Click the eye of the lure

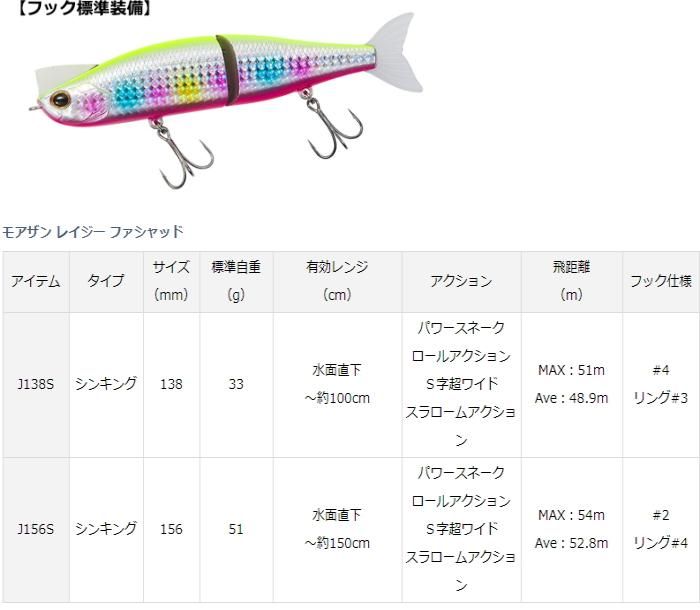tap(62, 99)
